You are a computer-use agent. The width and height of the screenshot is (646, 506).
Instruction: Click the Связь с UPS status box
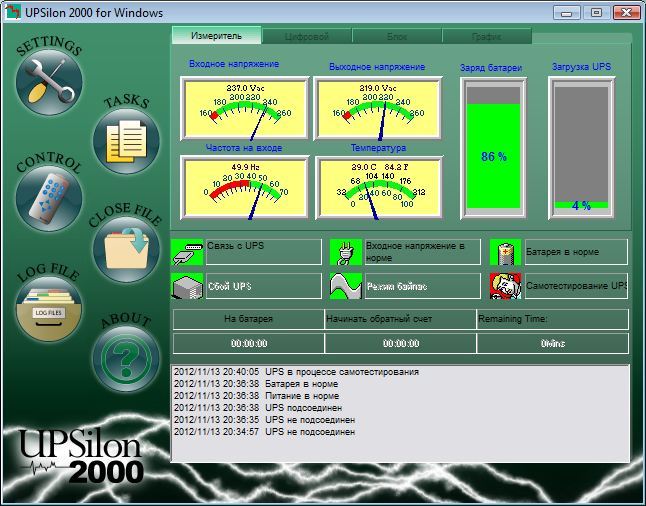click(264, 252)
